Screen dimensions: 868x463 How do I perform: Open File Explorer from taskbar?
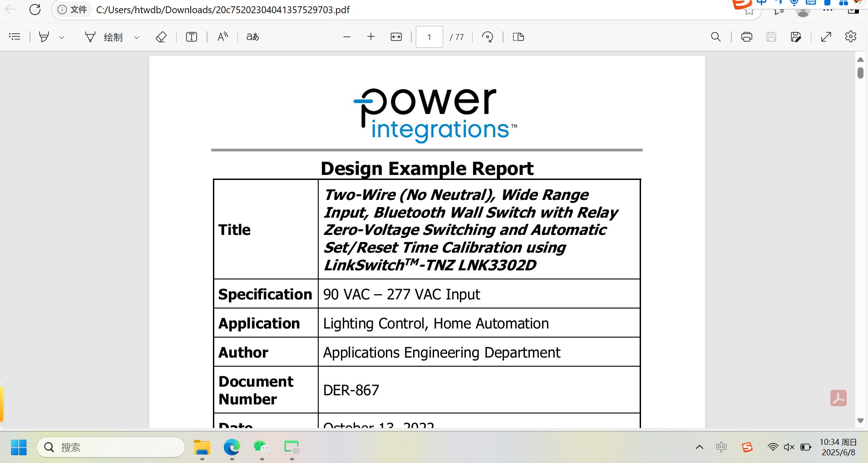click(x=202, y=448)
